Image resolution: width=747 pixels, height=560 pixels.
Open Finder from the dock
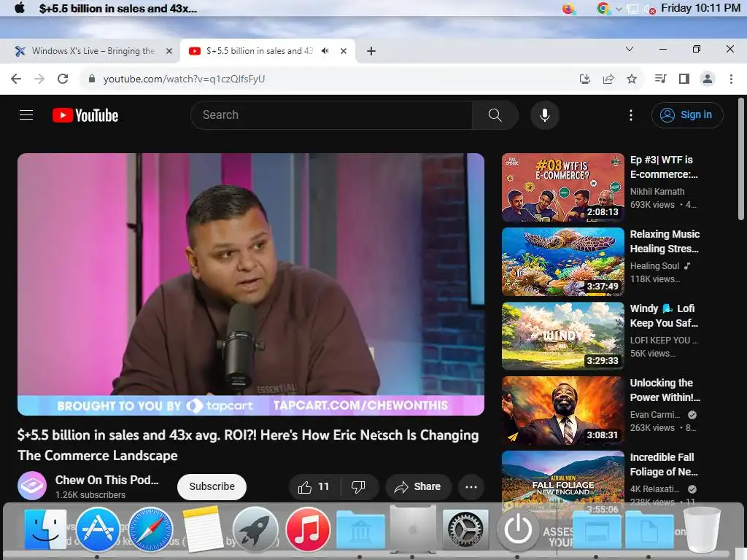[x=45, y=529]
